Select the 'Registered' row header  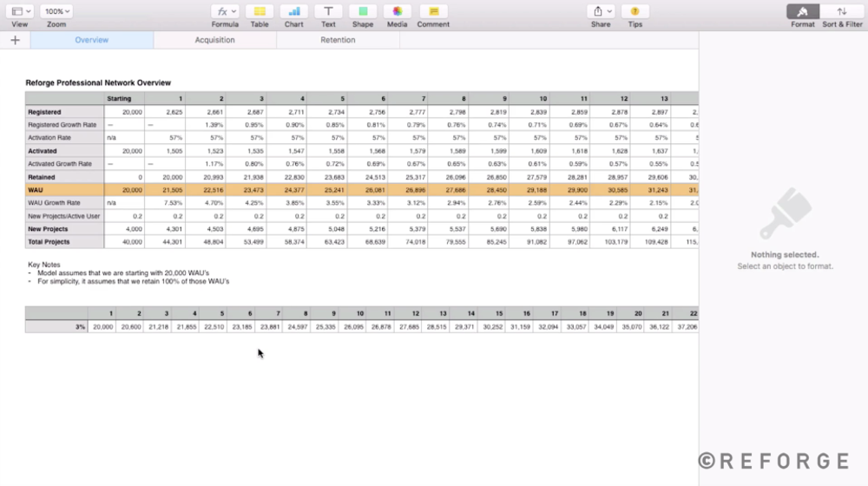pyautogui.click(x=64, y=112)
